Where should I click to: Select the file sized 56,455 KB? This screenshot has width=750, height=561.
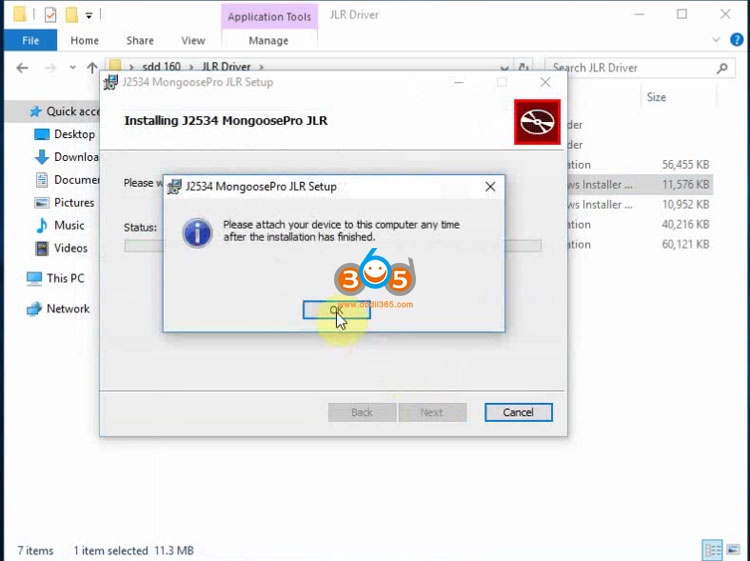[640, 165]
